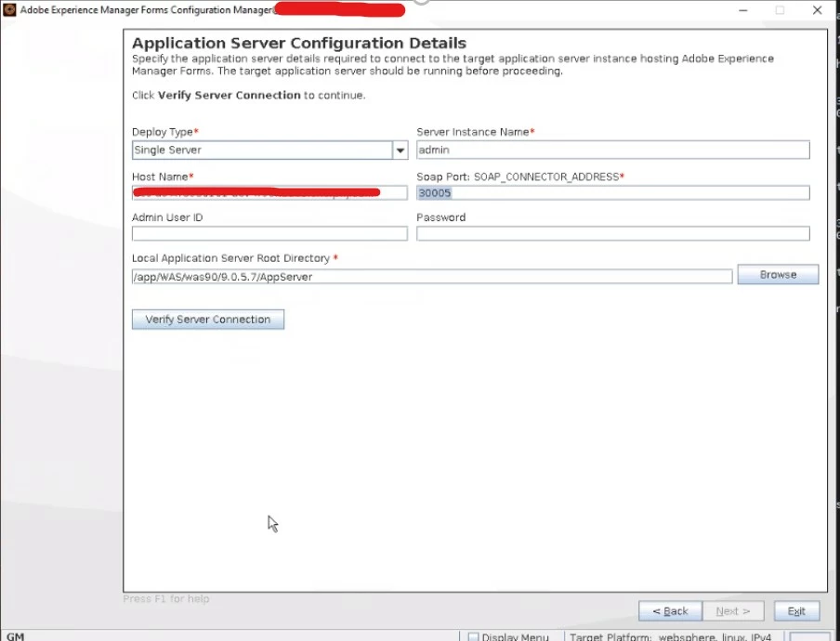Click the GM status bar label
Image resolution: width=840 pixels, height=641 pixels.
15,636
